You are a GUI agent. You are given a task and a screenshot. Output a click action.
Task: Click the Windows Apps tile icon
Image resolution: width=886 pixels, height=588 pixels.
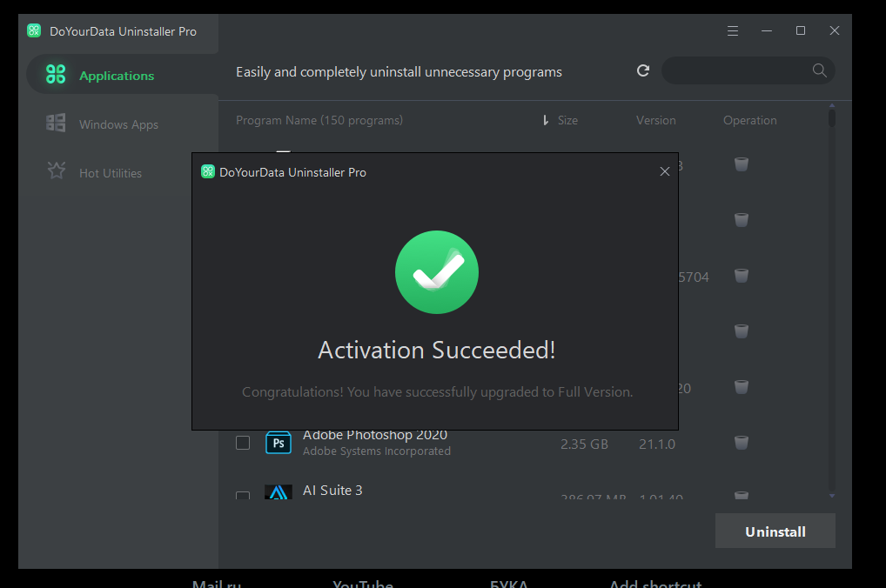[x=56, y=123]
